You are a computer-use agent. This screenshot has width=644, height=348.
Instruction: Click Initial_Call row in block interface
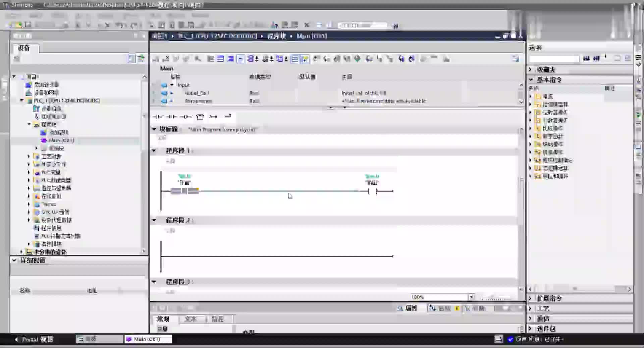coord(335,93)
